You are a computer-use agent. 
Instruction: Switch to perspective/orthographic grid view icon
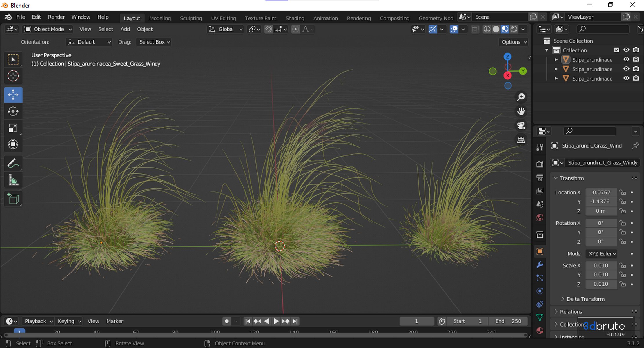pyautogui.click(x=521, y=140)
